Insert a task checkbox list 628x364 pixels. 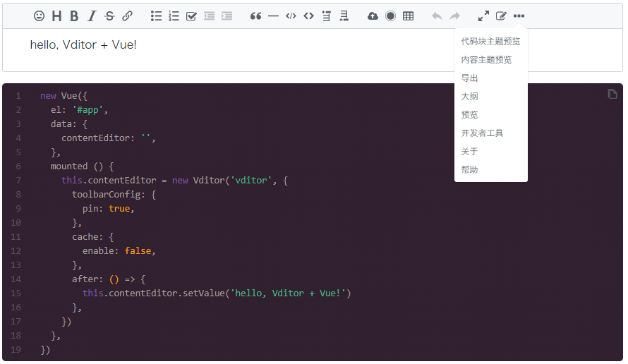[191, 16]
